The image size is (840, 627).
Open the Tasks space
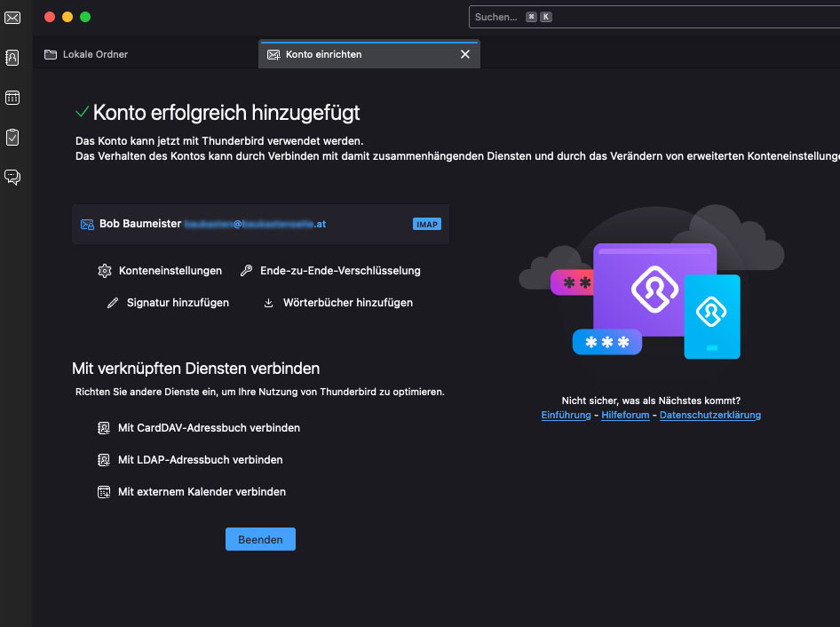(12, 137)
